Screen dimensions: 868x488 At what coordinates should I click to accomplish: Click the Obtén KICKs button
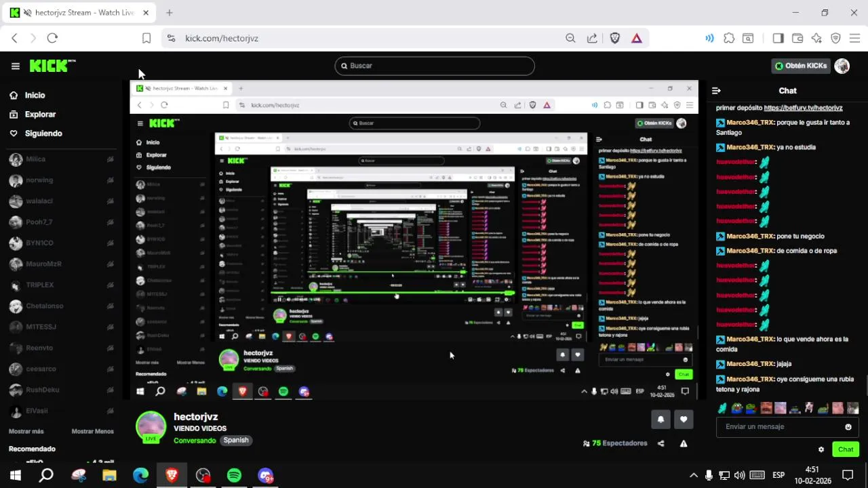(802, 66)
